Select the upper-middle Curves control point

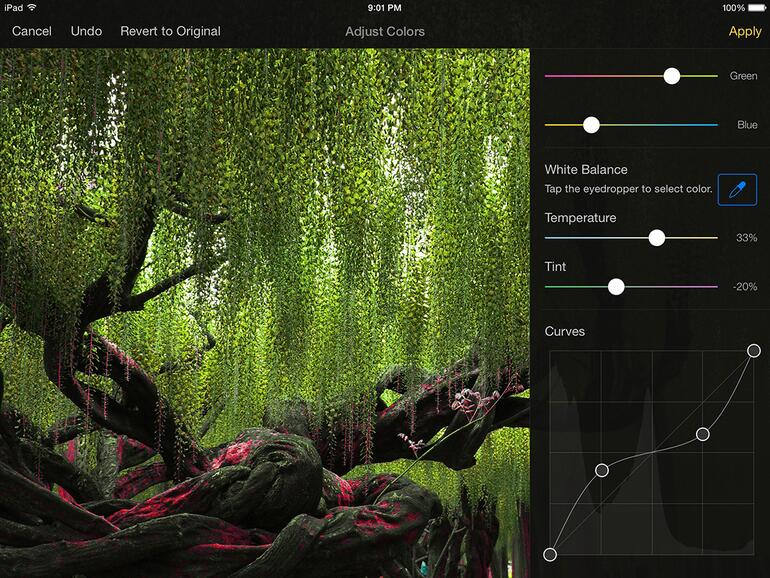click(x=703, y=434)
